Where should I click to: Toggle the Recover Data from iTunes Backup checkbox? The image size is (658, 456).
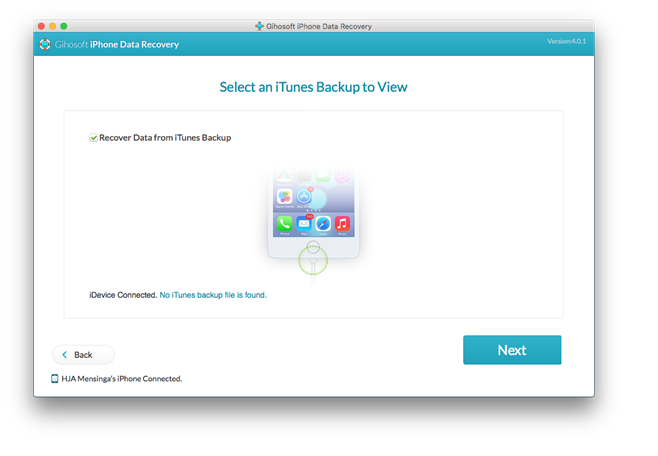pyautogui.click(x=93, y=138)
